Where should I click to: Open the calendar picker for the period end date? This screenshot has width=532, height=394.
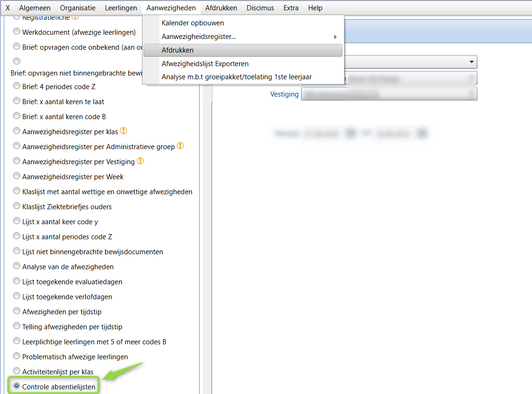point(422,134)
